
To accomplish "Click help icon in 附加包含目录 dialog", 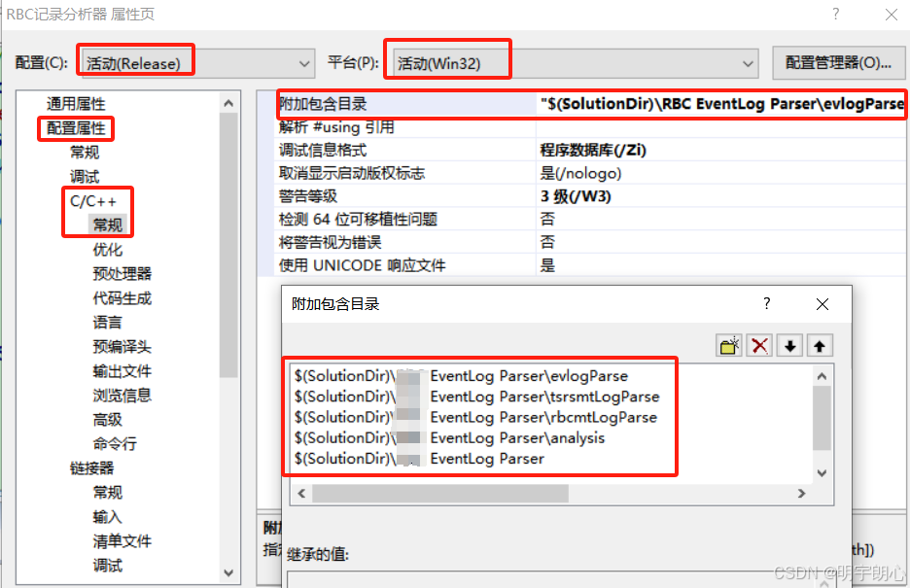I will (x=767, y=304).
